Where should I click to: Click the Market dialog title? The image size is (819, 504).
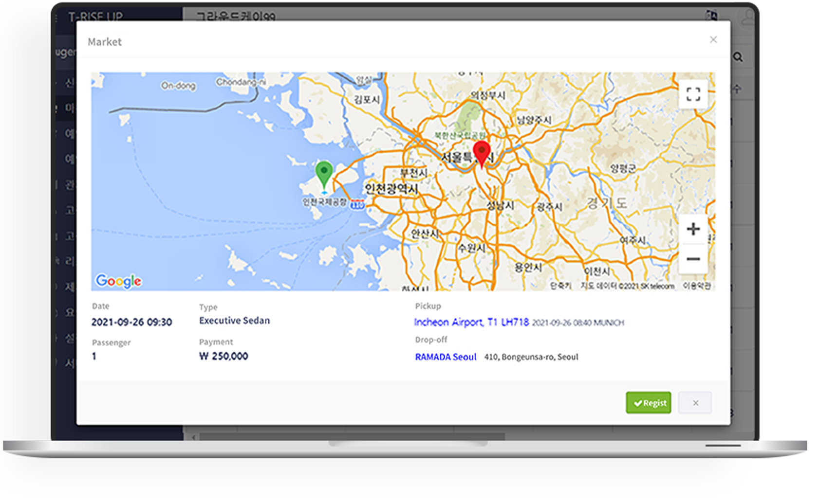point(105,42)
